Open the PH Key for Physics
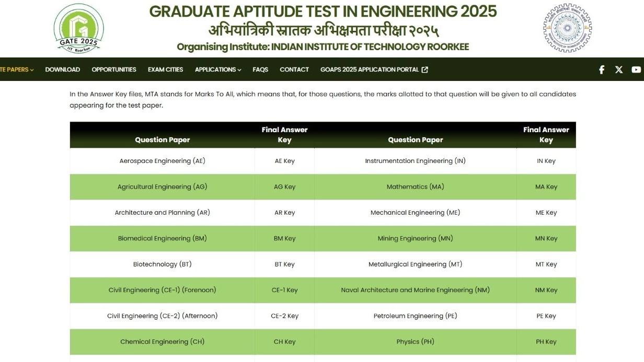Screen dimensions: 644x362 tap(546, 341)
